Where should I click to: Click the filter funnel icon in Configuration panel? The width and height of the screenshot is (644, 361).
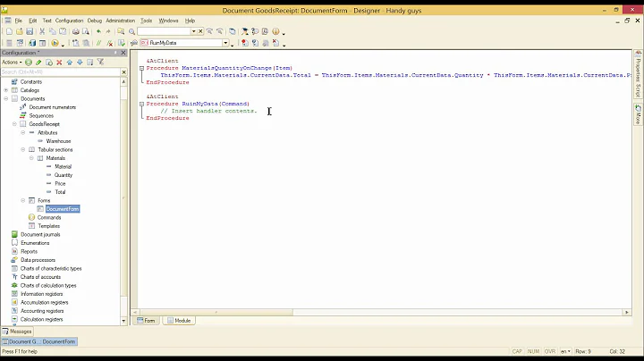(100, 63)
